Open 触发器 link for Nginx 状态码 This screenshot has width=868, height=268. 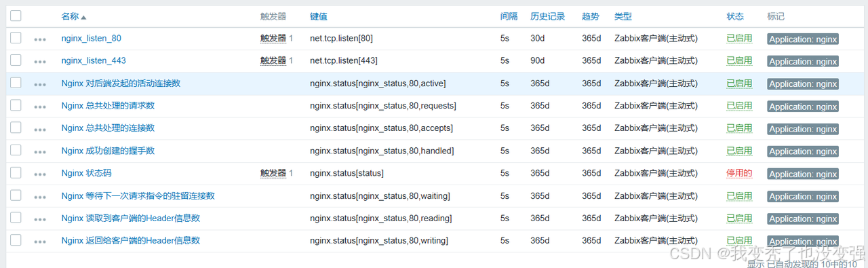(x=273, y=173)
